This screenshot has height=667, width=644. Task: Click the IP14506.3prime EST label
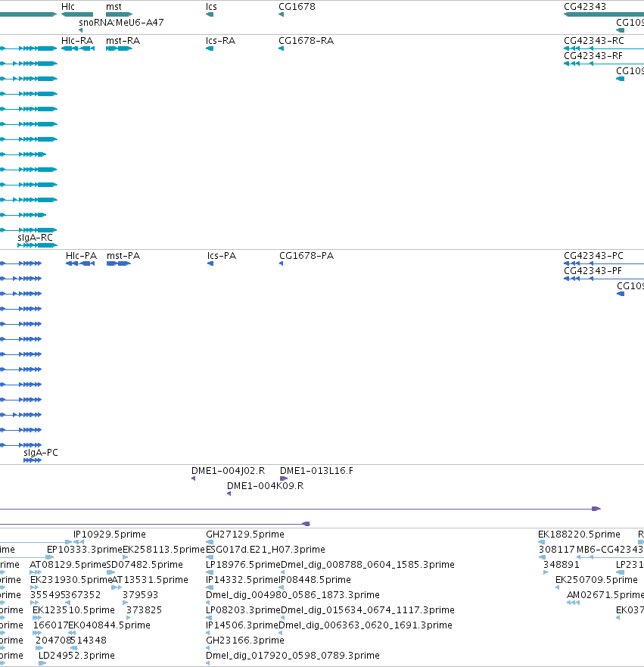pos(242,625)
